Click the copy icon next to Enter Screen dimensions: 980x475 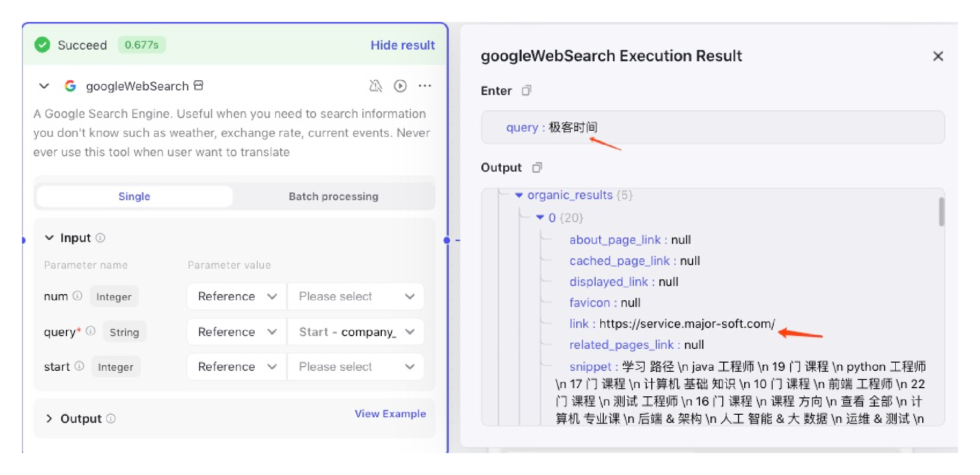tap(526, 91)
